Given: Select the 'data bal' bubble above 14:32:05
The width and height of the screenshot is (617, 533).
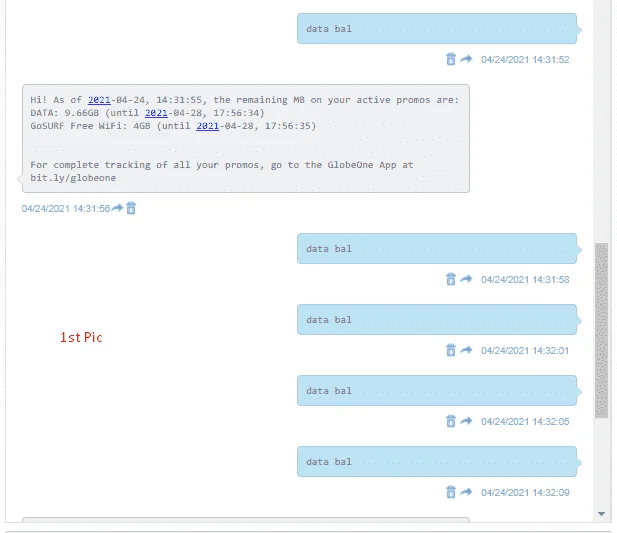Looking at the screenshot, I should pos(438,391).
